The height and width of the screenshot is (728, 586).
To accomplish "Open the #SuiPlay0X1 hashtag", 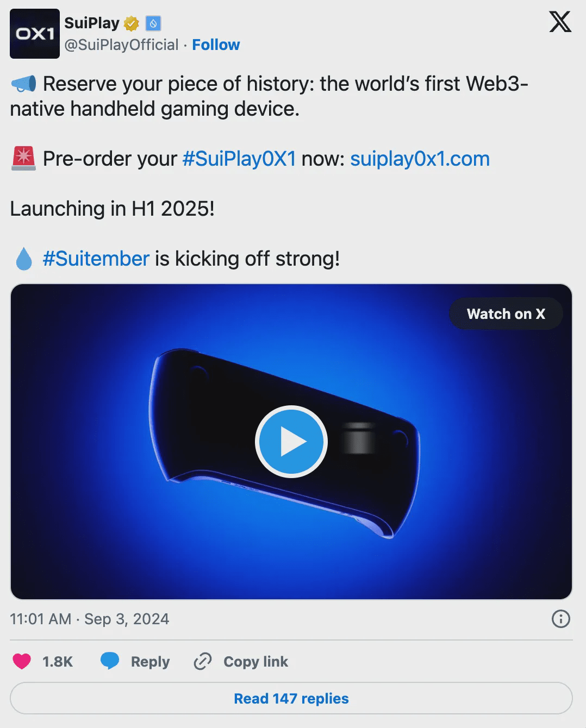I will coord(239,159).
